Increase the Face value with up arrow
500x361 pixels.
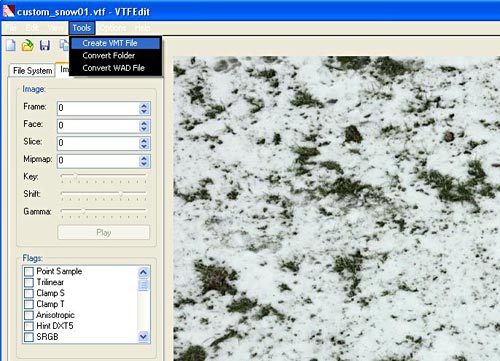click(144, 123)
